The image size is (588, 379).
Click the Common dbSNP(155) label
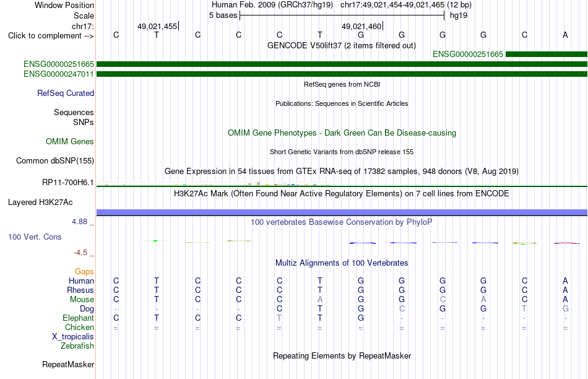point(55,160)
